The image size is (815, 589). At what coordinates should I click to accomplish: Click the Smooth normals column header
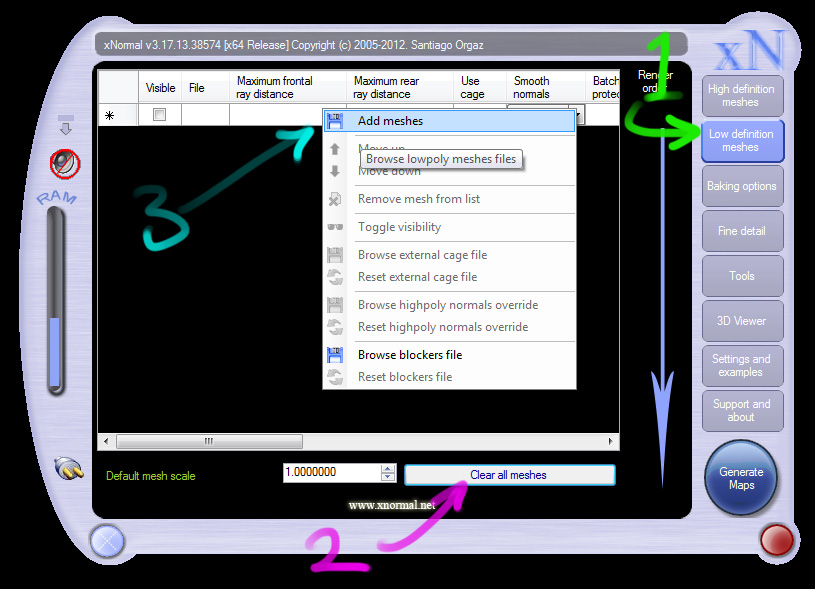(546, 87)
